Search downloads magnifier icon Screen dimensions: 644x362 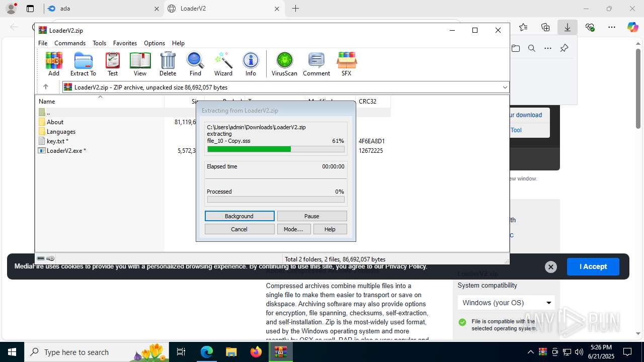(531, 48)
